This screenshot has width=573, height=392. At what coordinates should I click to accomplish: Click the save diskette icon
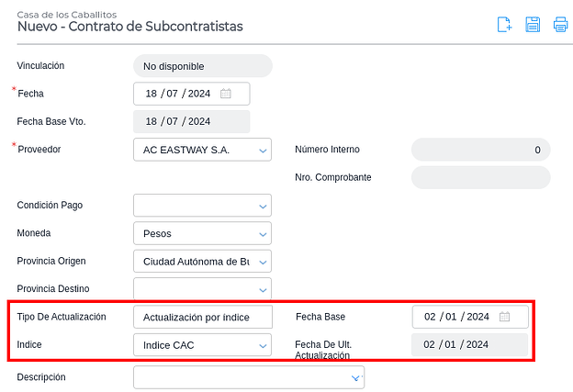533,25
